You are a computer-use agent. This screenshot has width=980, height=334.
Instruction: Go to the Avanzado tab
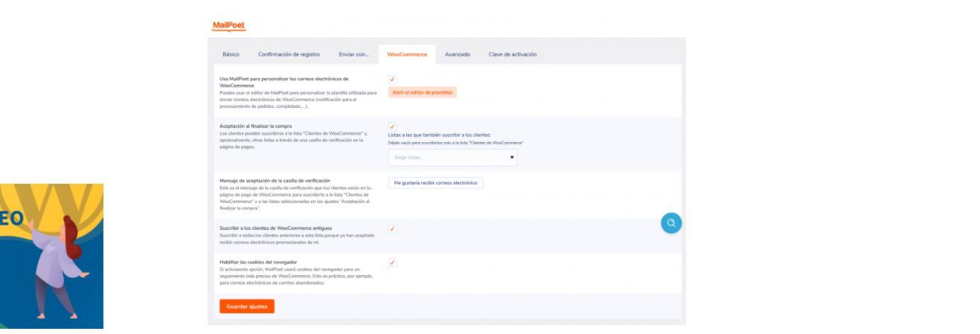point(458,55)
